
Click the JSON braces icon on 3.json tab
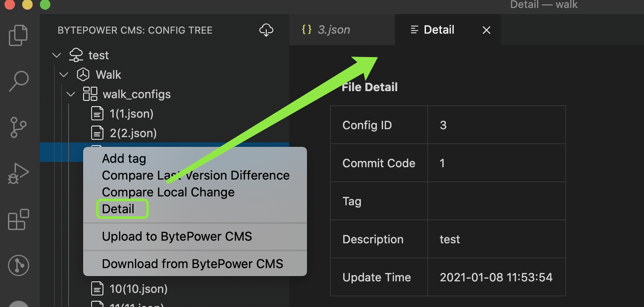306,30
